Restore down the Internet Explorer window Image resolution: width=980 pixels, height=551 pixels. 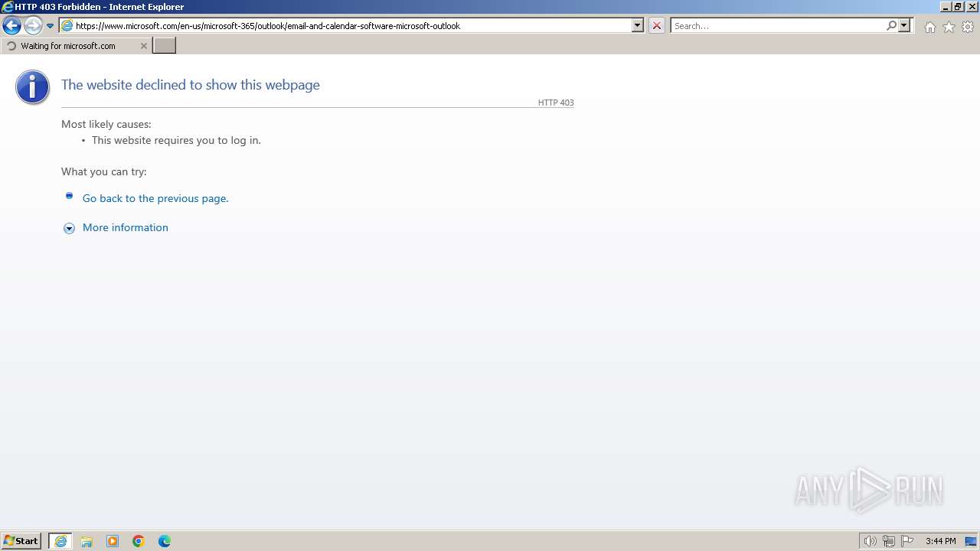tap(957, 7)
